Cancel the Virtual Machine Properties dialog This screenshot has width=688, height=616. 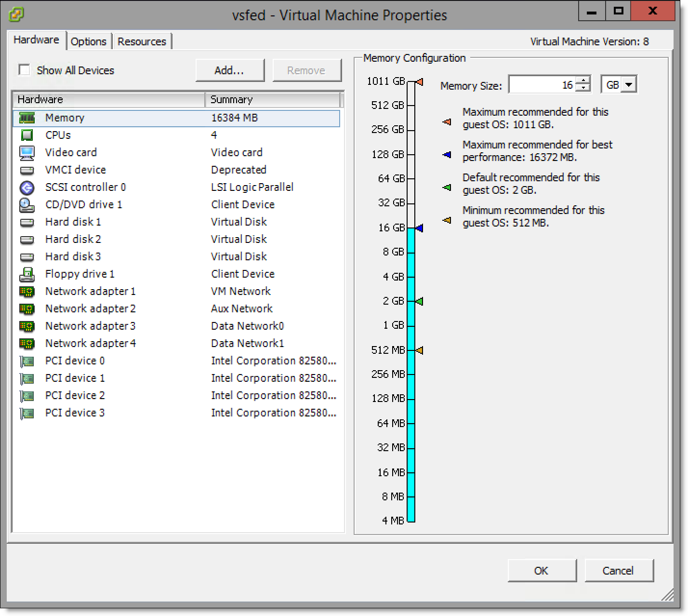(x=618, y=571)
